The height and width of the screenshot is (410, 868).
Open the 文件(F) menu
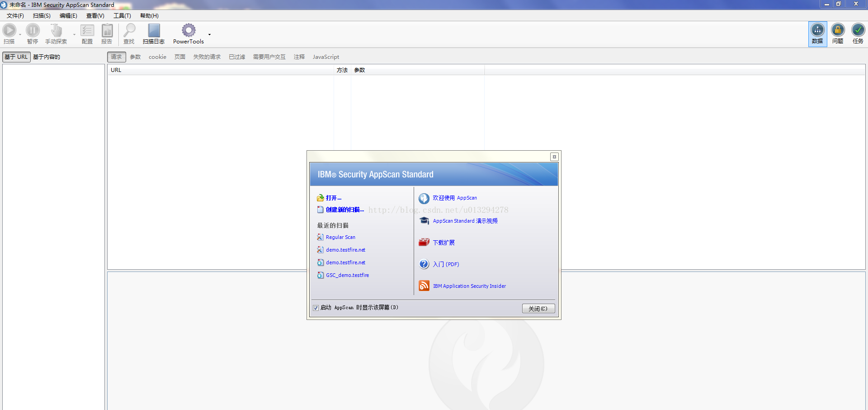(15, 16)
